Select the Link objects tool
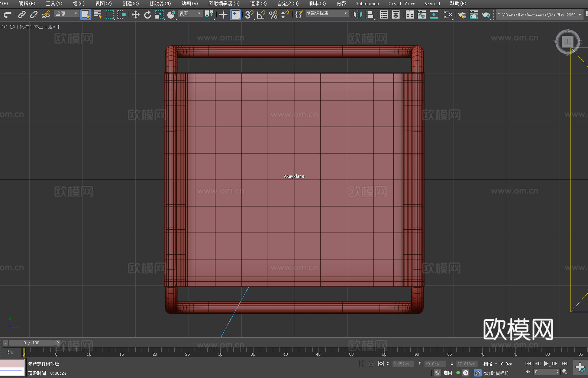Viewport: 588px width, 378px height. 22,14
